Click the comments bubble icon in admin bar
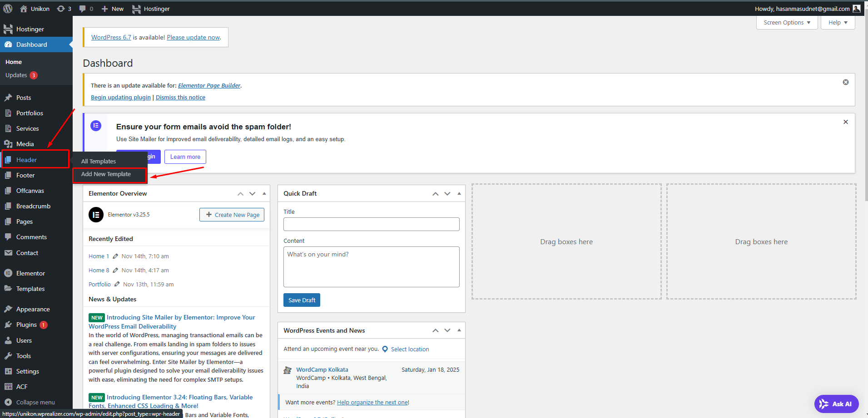 click(x=83, y=9)
